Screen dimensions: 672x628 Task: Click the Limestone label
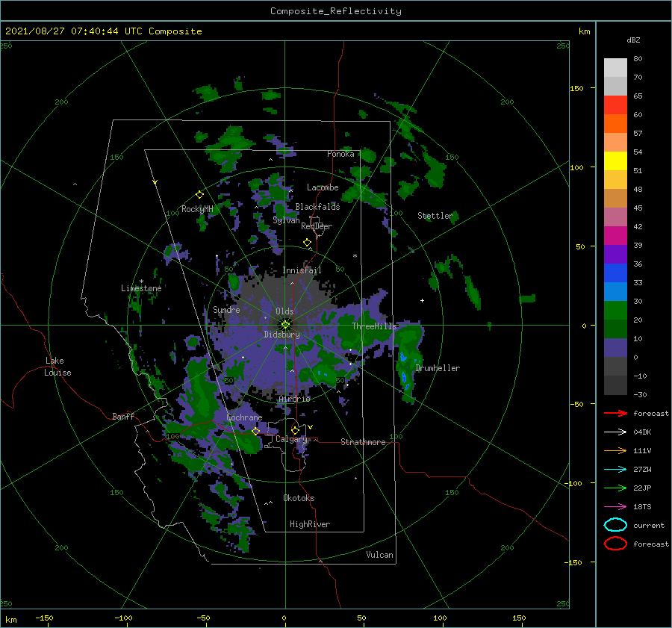coord(141,288)
